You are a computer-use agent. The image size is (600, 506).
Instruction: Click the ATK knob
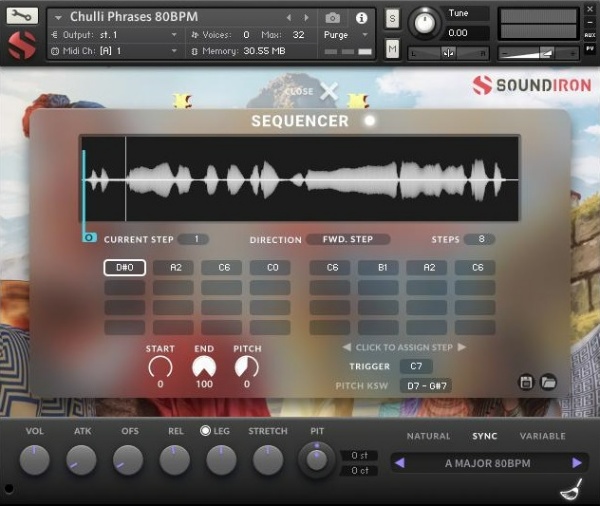[x=81, y=459]
